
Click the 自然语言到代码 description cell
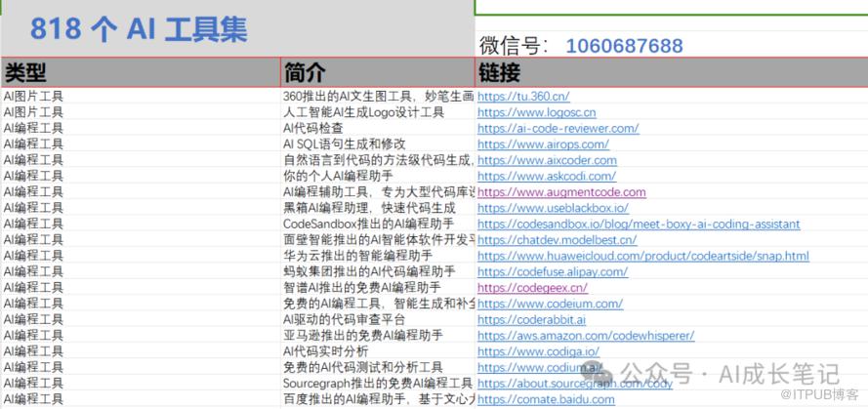coord(378,160)
